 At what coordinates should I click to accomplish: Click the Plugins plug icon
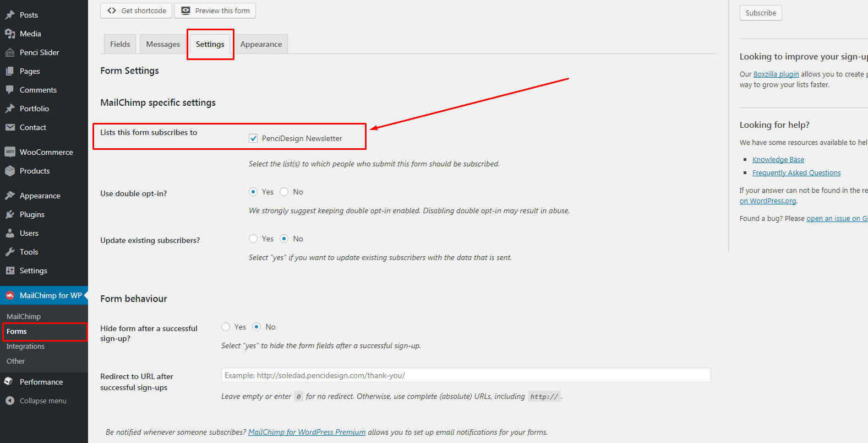tap(10, 214)
